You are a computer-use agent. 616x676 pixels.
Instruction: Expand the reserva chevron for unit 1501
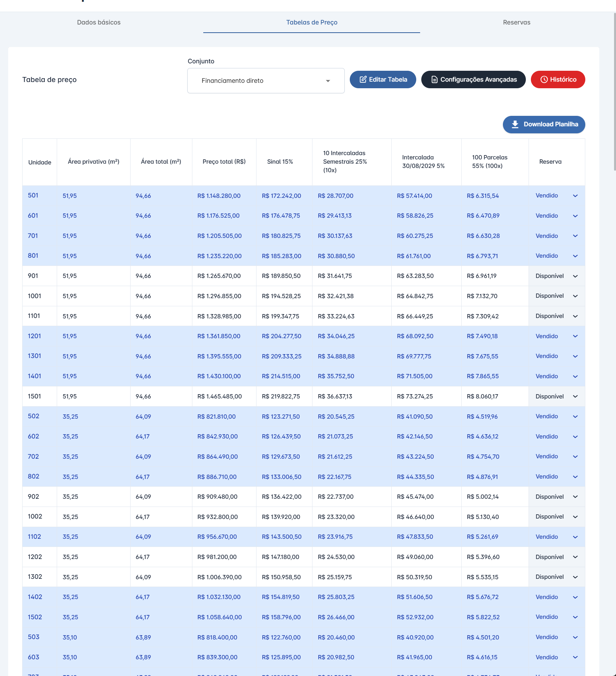point(575,397)
